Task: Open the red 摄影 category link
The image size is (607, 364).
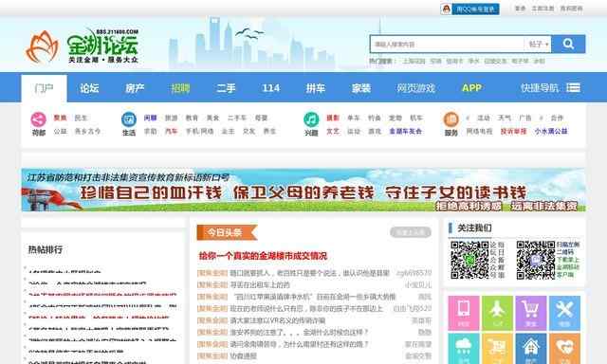Action: (333, 118)
